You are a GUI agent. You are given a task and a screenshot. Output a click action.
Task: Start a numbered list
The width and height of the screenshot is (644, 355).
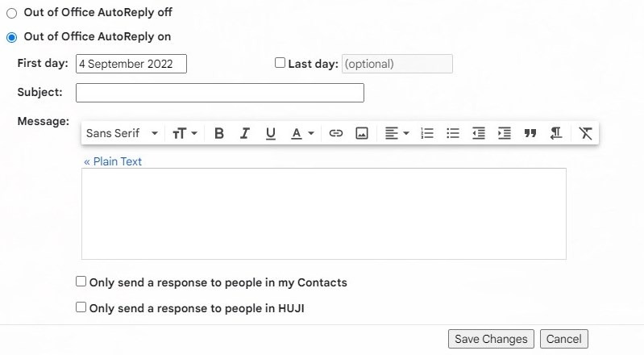point(427,133)
